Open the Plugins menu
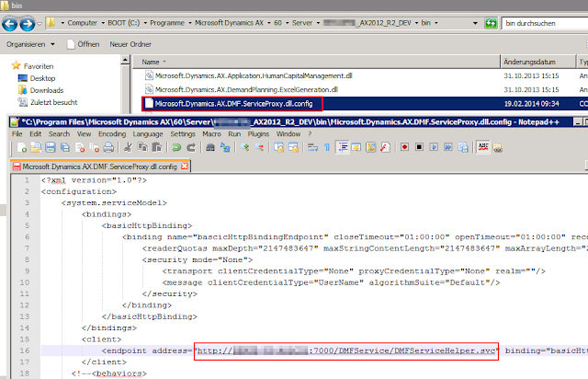588x379 pixels. coord(258,134)
